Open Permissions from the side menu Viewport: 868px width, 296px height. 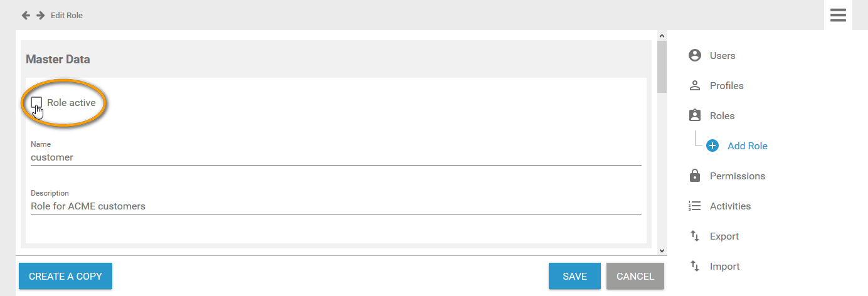point(737,176)
